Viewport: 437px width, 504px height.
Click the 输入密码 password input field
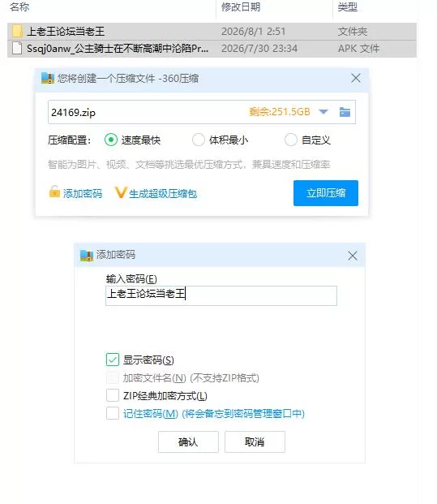[221, 295]
